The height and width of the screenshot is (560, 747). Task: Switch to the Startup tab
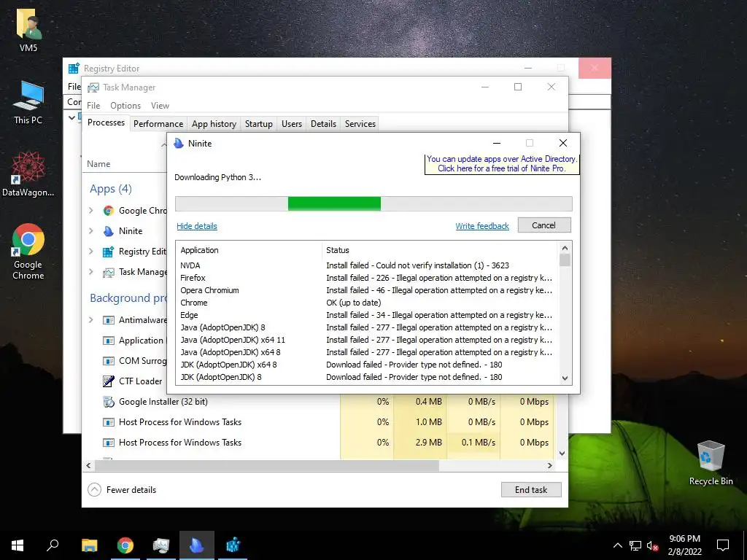(x=259, y=124)
